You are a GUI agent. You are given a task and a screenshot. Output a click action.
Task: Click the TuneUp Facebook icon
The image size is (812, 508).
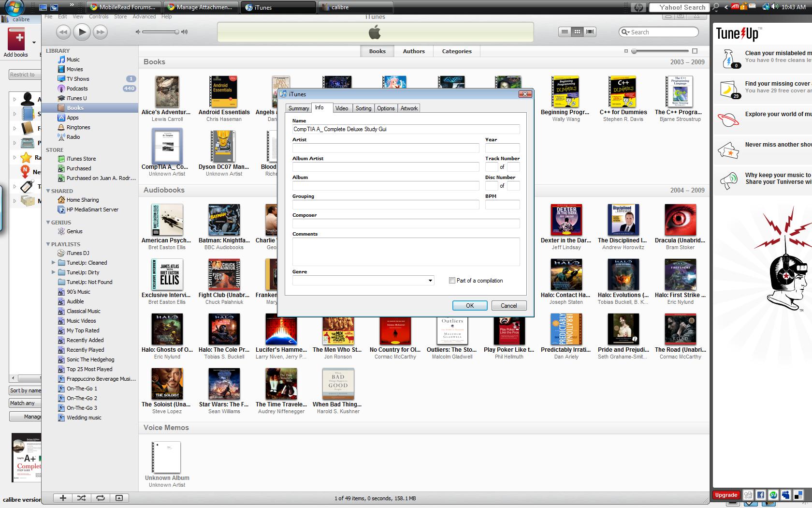click(761, 495)
